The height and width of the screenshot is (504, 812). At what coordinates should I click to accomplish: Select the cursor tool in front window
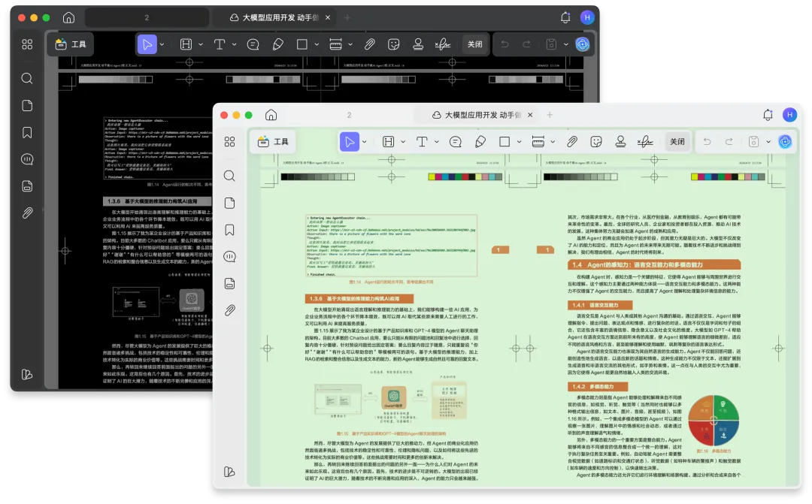350,142
